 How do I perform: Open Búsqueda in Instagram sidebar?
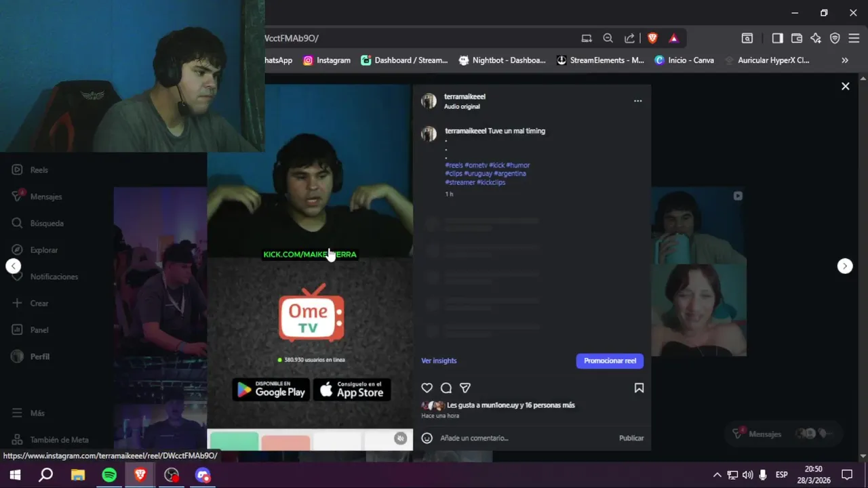37,223
